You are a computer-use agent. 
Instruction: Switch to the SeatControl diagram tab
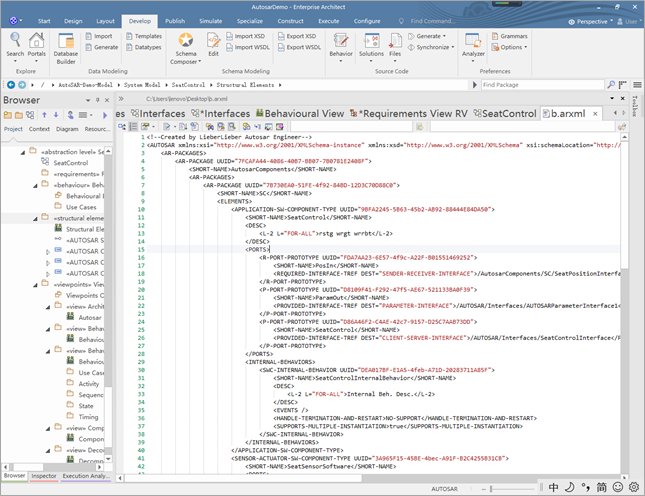click(505, 114)
